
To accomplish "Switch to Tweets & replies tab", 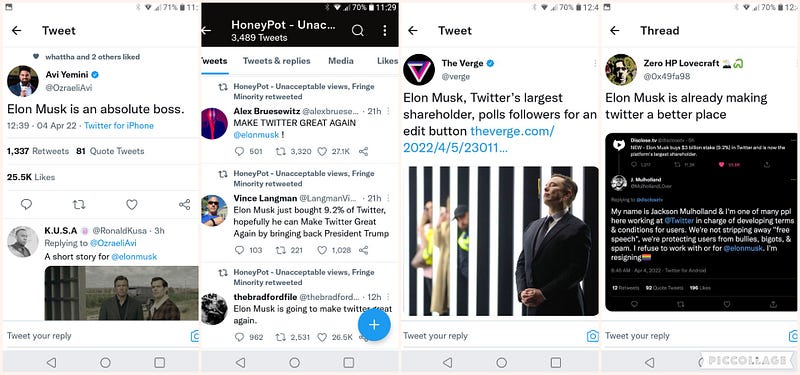I will 277,61.
